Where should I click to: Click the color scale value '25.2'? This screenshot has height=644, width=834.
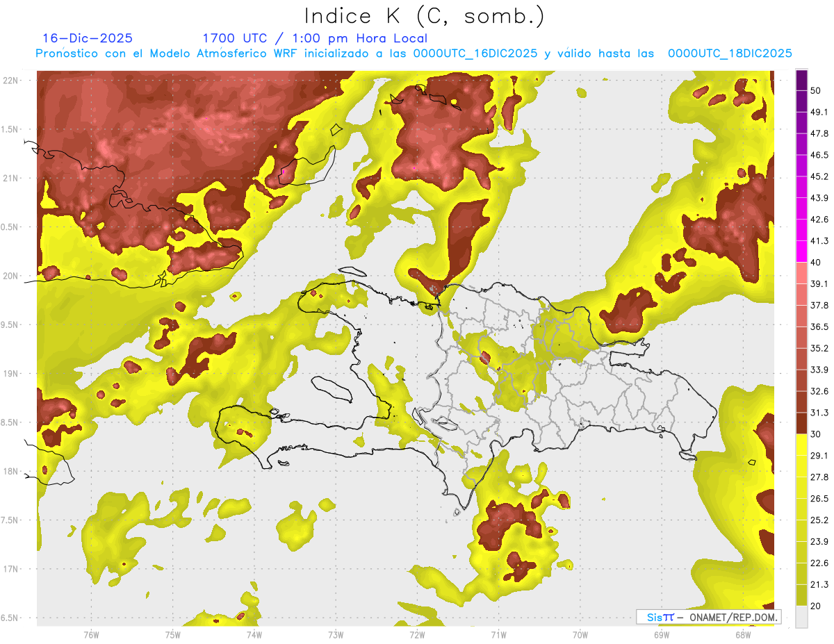click(819, 520)
